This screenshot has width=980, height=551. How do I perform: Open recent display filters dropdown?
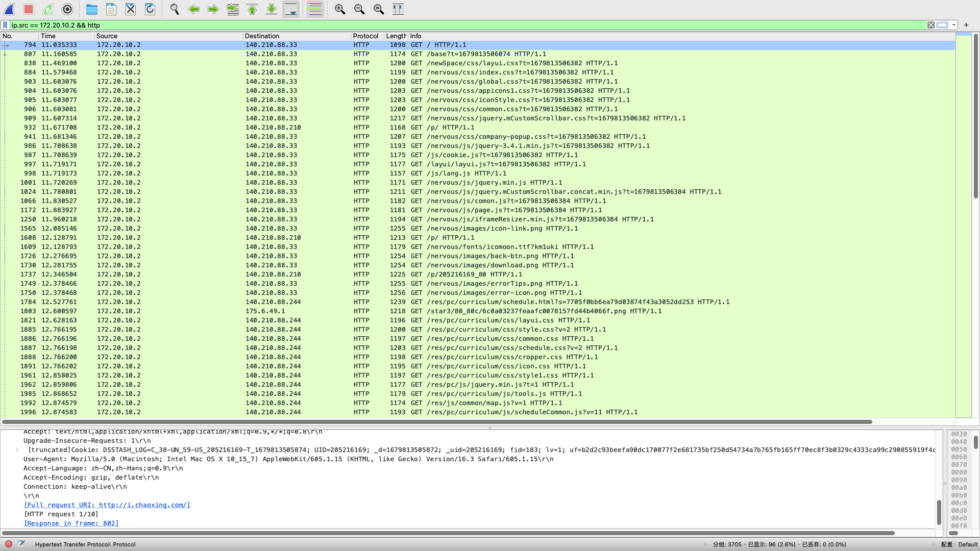coord(953,25)
